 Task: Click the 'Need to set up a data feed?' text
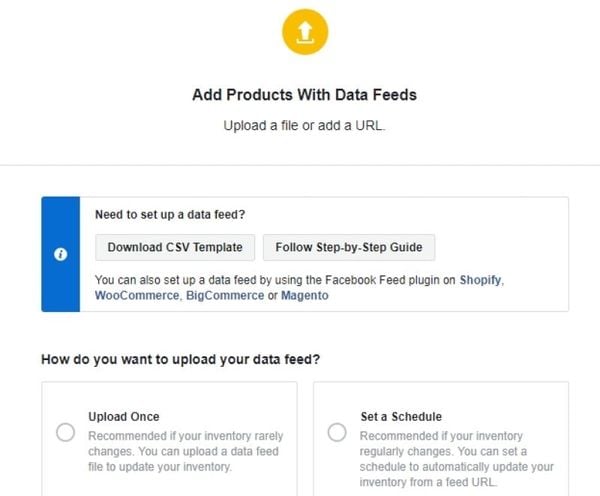pos(170,214)
